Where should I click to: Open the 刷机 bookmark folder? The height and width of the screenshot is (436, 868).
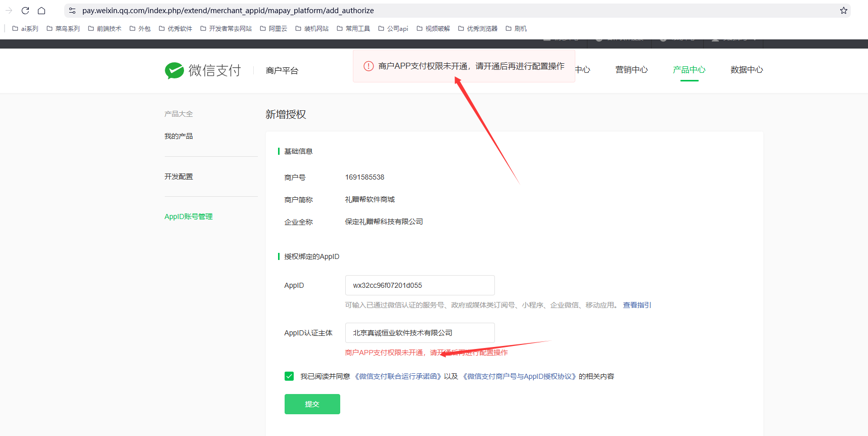click(x=516, y=29)
